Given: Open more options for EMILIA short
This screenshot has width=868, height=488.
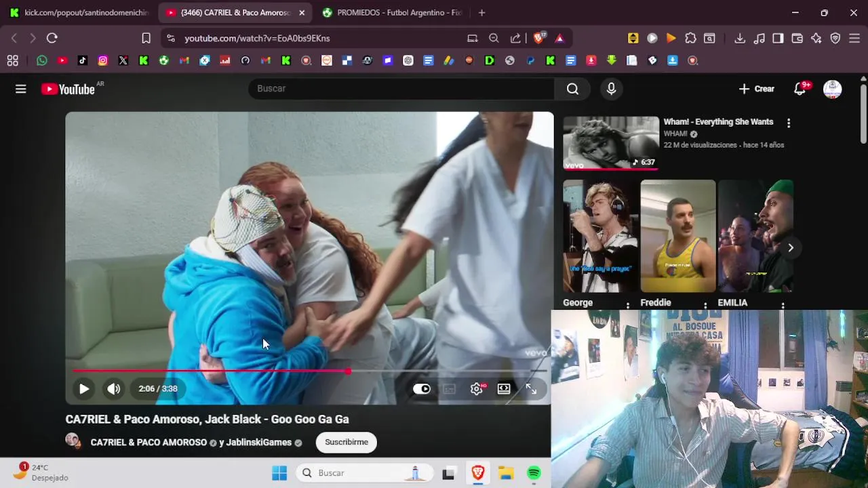Looking at the screenshot, I should (783, 305).
